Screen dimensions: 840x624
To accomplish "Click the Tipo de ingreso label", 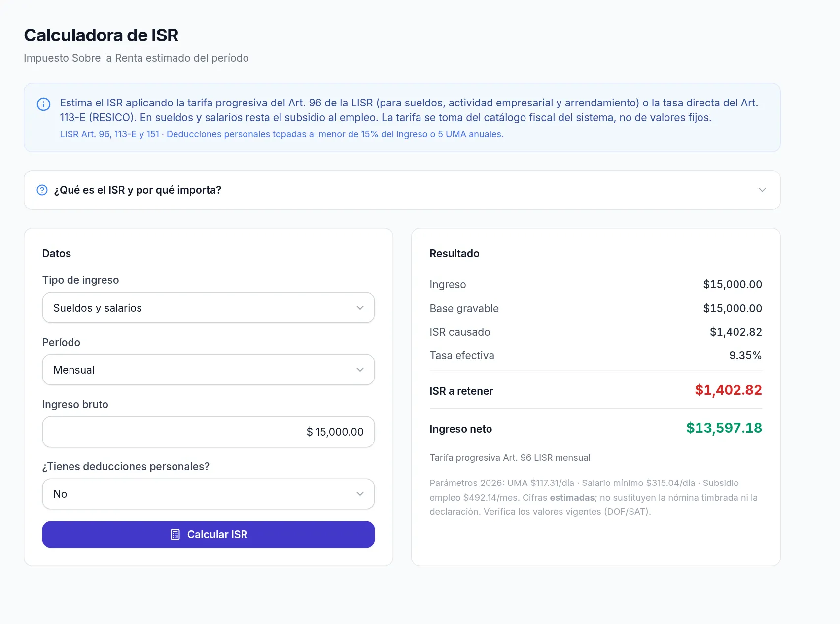I will (x=80, y=280).
